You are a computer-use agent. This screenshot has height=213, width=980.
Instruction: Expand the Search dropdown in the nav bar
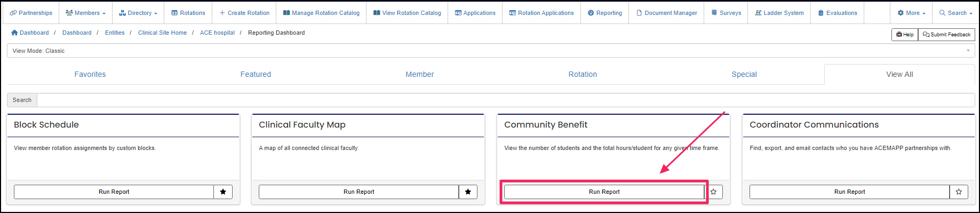pyautogui.click(x=956, y=13)
